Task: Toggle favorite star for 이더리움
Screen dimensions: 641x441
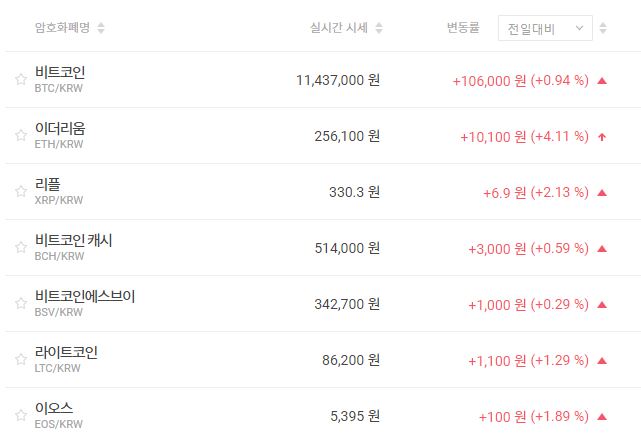Action: (x=20, y=136)
